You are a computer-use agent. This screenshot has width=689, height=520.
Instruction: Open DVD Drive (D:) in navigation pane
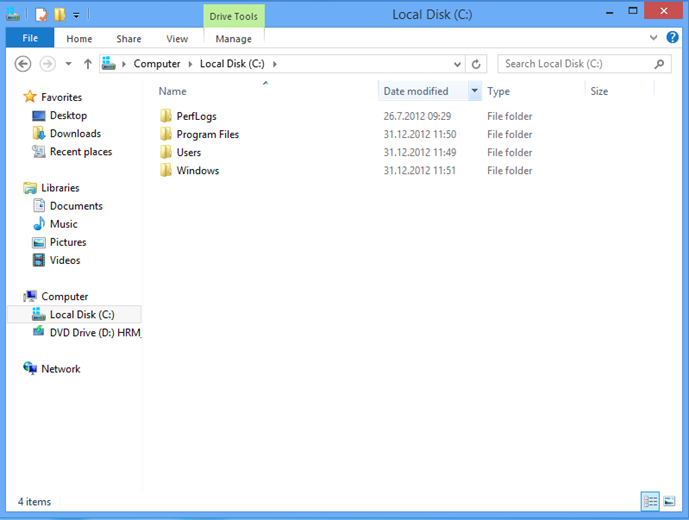95,333
